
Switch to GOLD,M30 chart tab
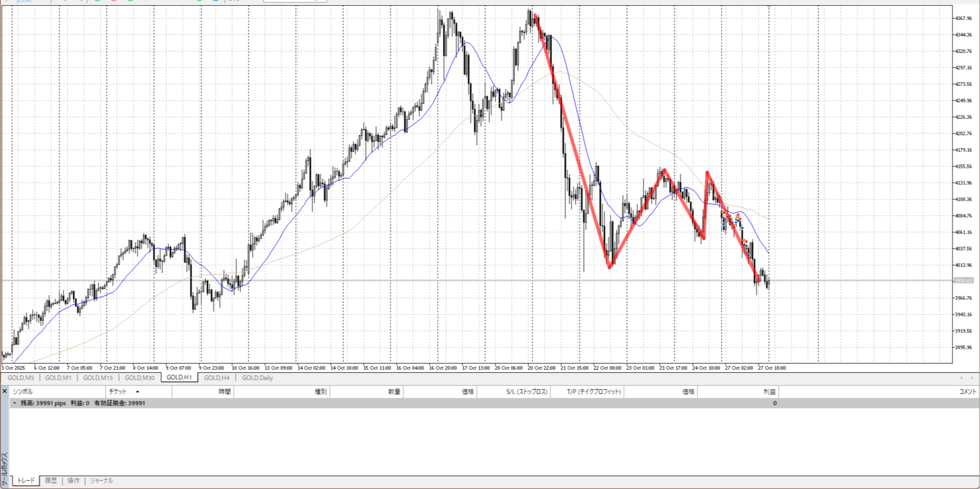coord(139,378)
